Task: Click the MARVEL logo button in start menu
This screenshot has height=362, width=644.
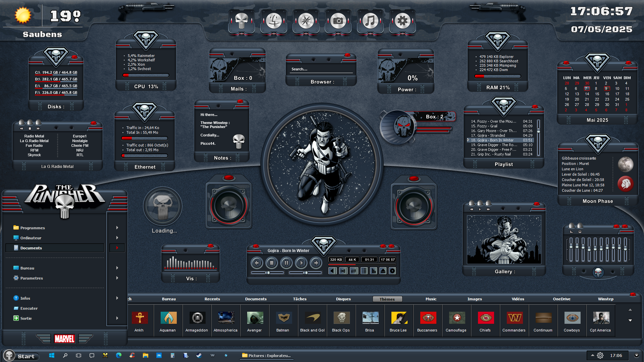Action: click(64, 339)
